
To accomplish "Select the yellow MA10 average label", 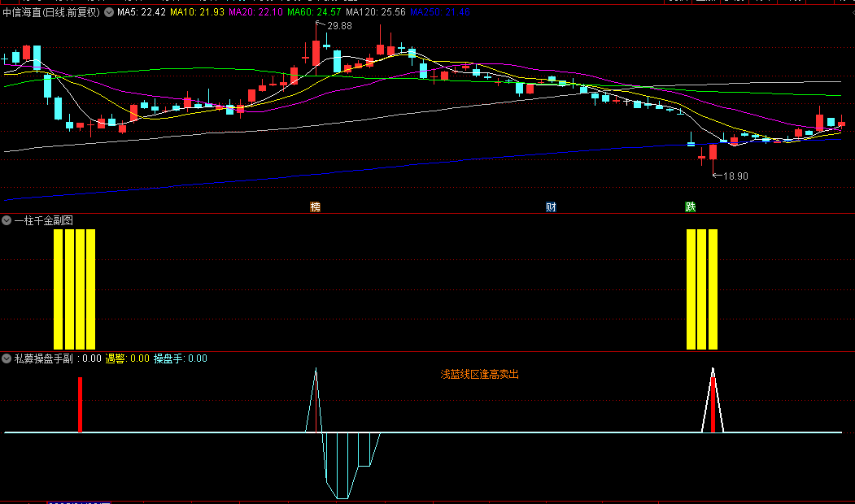I will click(x=197, y=13).
